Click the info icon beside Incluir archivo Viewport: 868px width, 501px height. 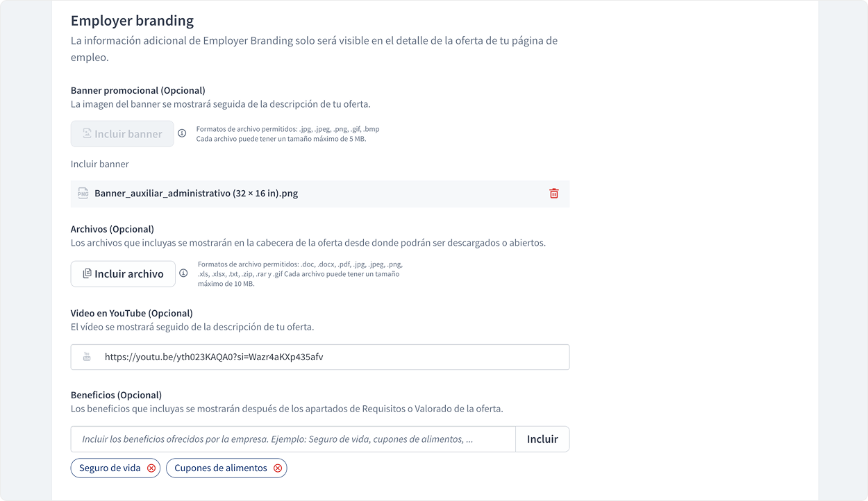pos(183,273)
